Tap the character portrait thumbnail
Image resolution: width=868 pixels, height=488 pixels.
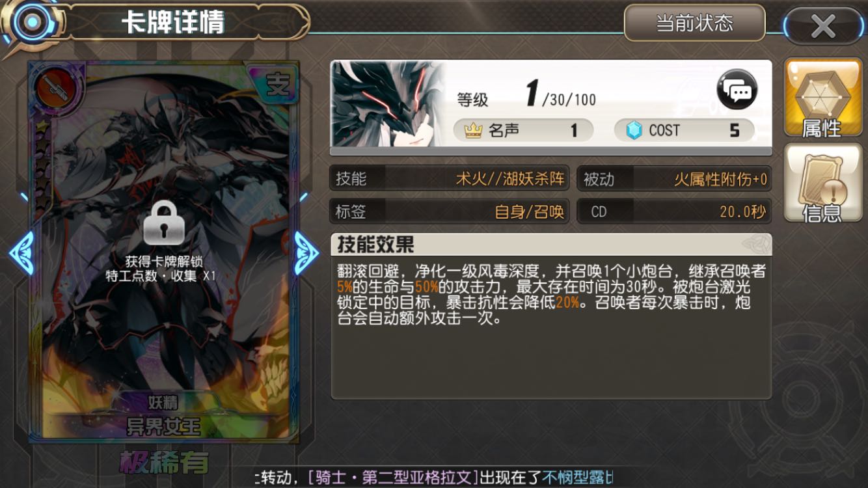[x=388, y=104]
